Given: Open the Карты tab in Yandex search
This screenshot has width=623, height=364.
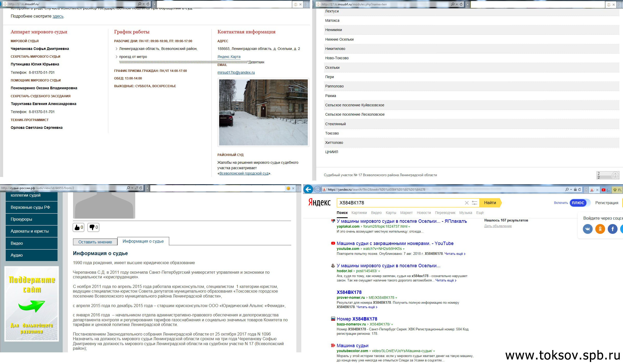Looking at the screenshot, I should [391, 213].
